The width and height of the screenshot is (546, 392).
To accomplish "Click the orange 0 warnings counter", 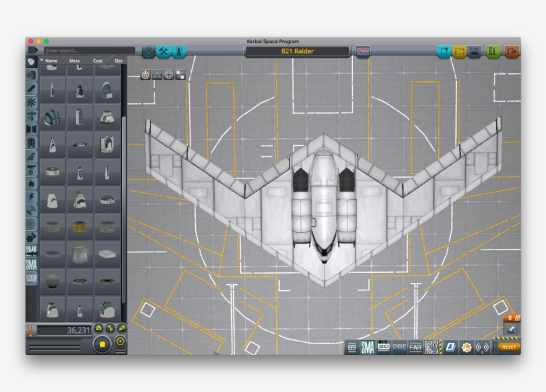I will (510, 317).
